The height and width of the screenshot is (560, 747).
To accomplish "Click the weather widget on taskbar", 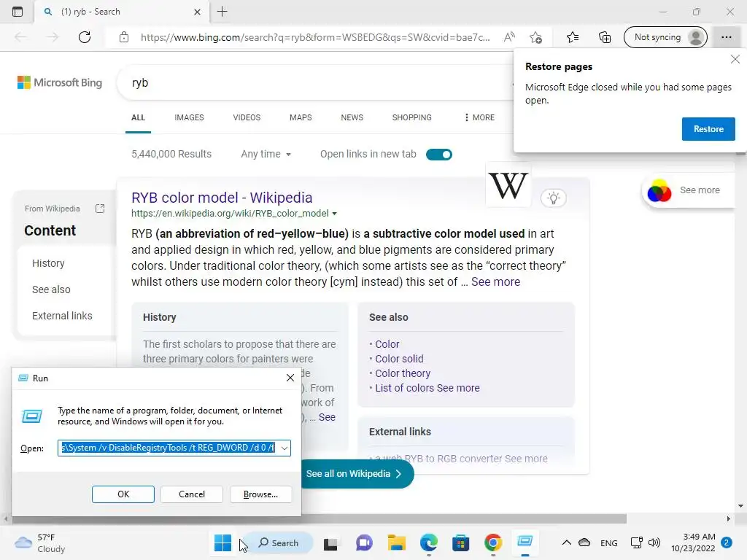I will (39, 542).
